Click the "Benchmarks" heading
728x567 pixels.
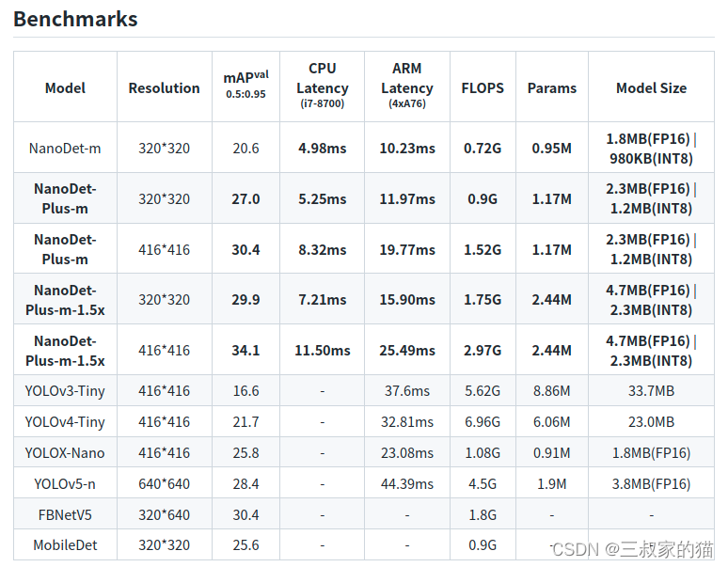point(75,20)
